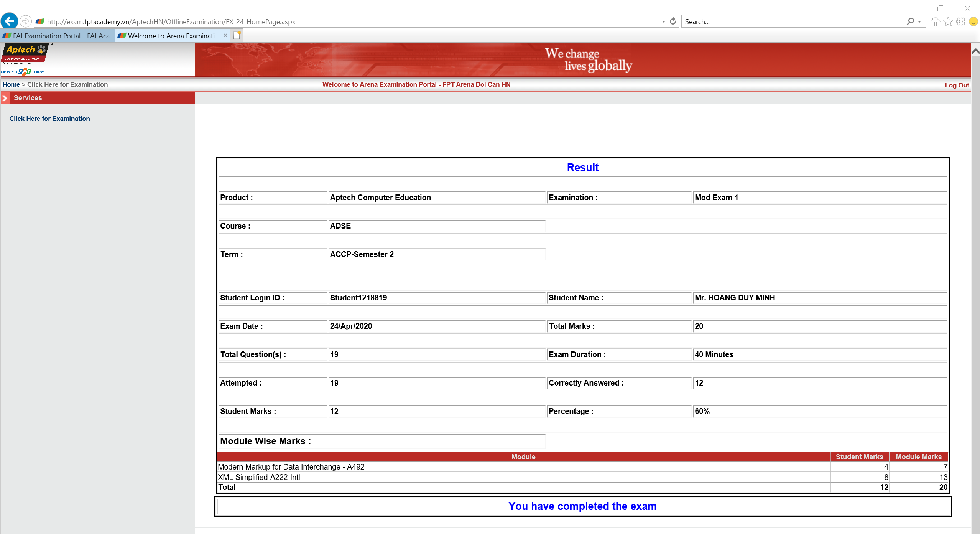Image resolution: width=980 pixels, height=534 pixels.
Task: Click the 40 Minutes duration value
Action: [714, 354]
